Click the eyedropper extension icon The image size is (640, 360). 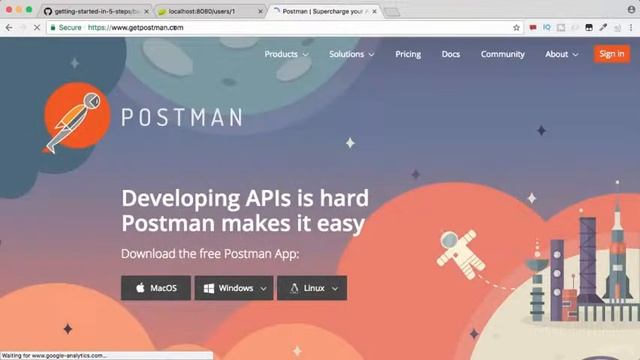[603, 27]
